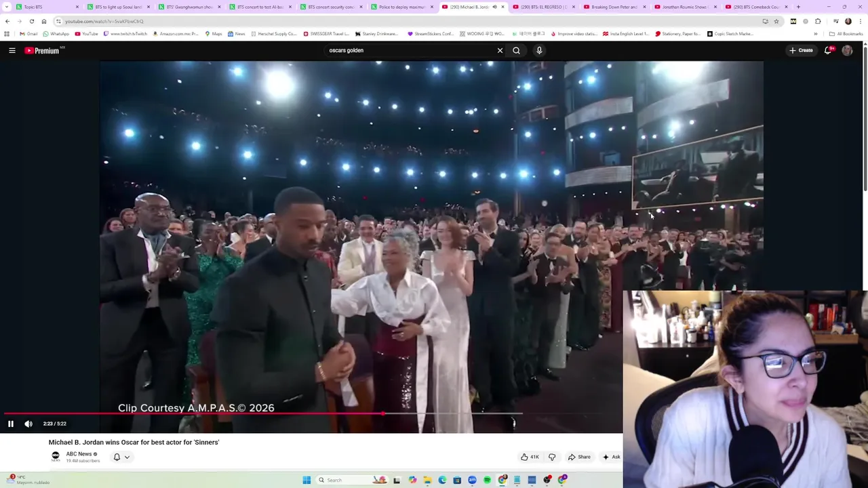Open the weather widget on taskbar
The height and width of the screenshot is (488, 868).
[x=27, y=480]
